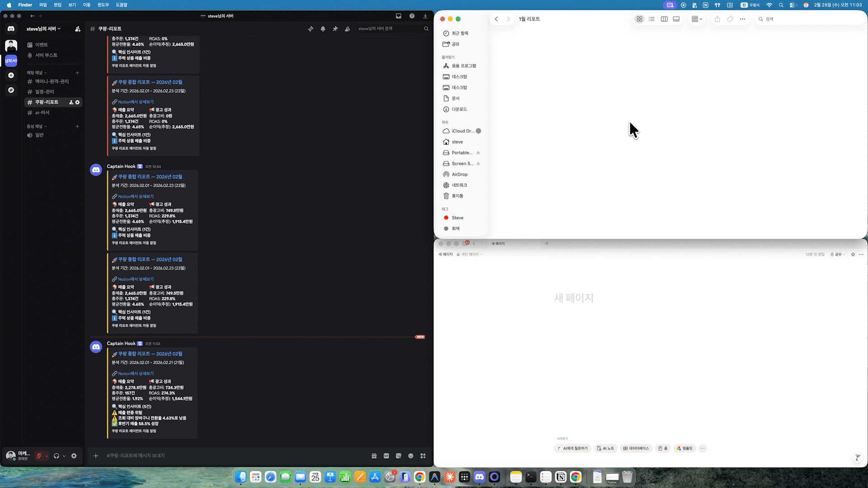868x488 pixels.
Task: Add a server in Discord sidebar
Action: click(11, 75)
